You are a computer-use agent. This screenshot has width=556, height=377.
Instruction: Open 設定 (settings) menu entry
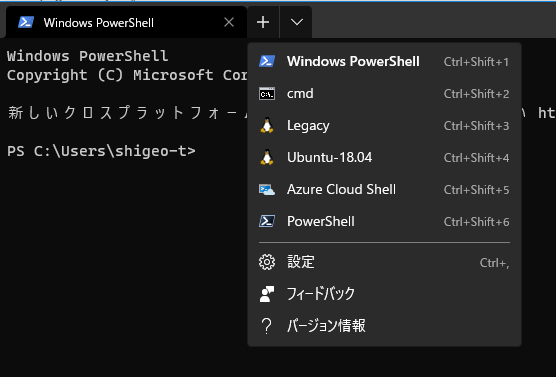(384, 262)
